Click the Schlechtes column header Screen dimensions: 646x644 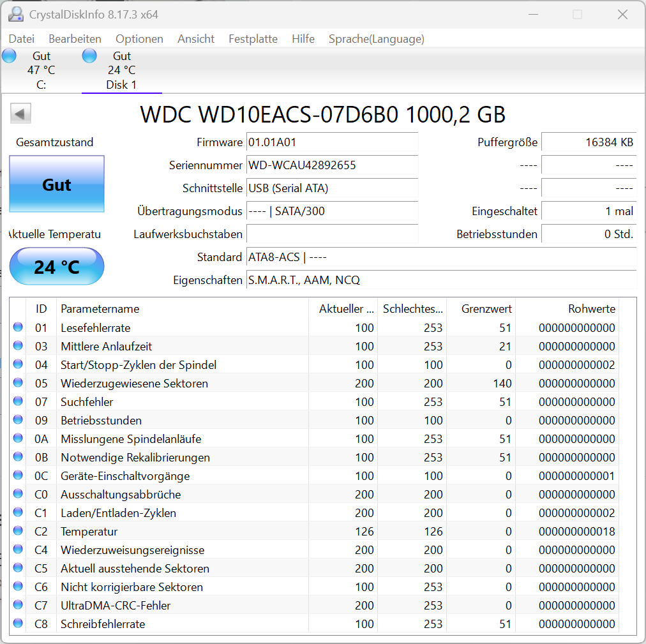coord(412,309)
